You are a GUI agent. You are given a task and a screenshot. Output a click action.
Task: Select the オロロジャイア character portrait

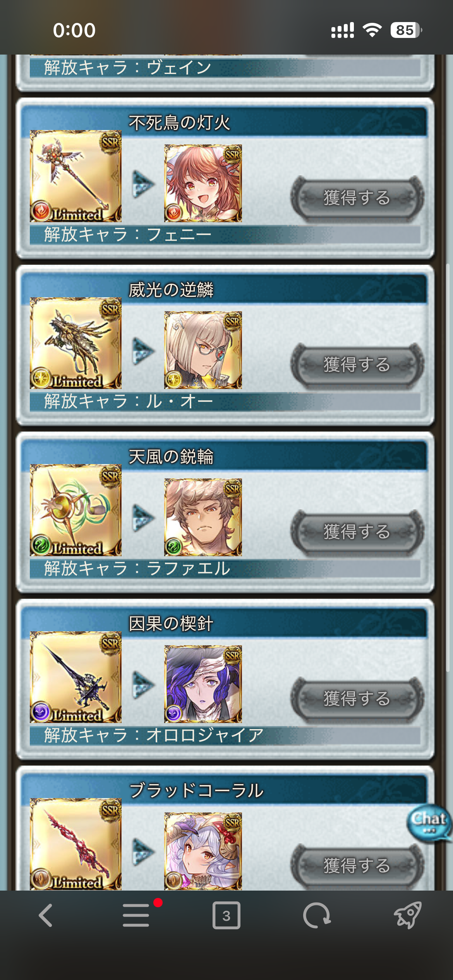(203, 684)
